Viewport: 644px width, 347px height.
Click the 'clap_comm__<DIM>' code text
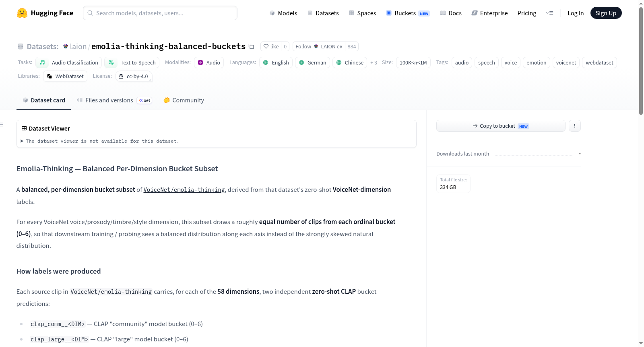point(58,324)
